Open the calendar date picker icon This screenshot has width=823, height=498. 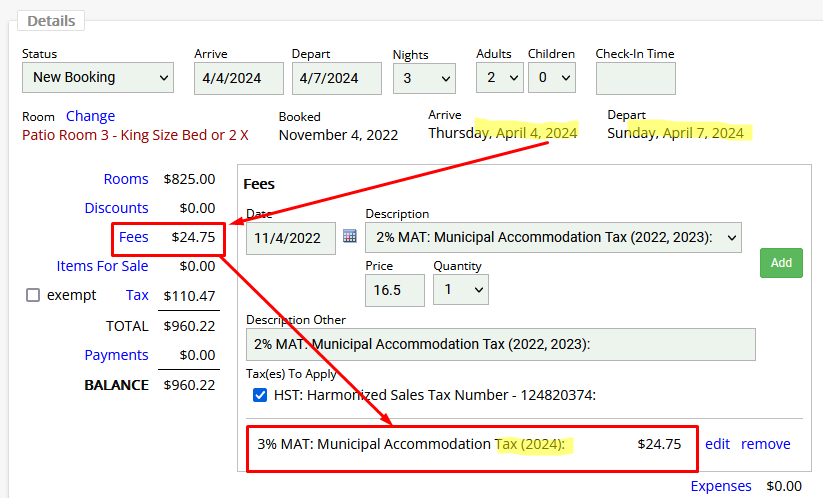pyautogui.click(x=350, y=237)
